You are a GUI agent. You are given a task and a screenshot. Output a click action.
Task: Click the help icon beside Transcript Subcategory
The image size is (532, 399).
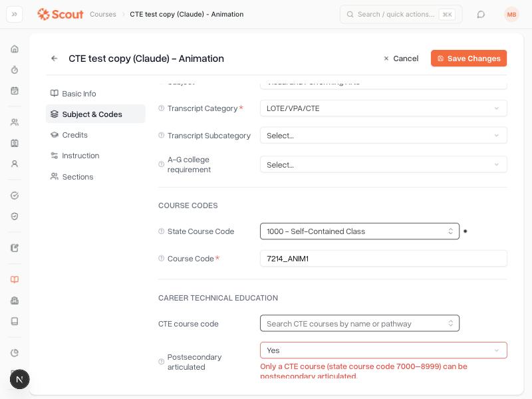click(162, 136)
